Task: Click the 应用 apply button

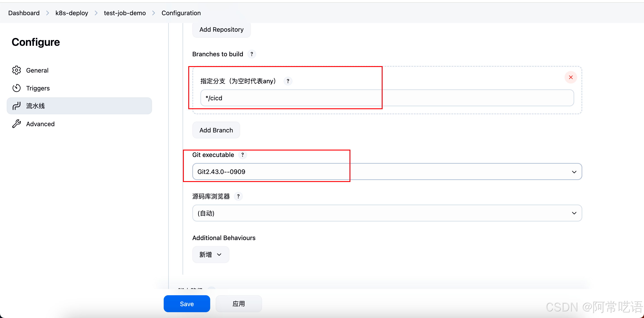Action: 239,304
